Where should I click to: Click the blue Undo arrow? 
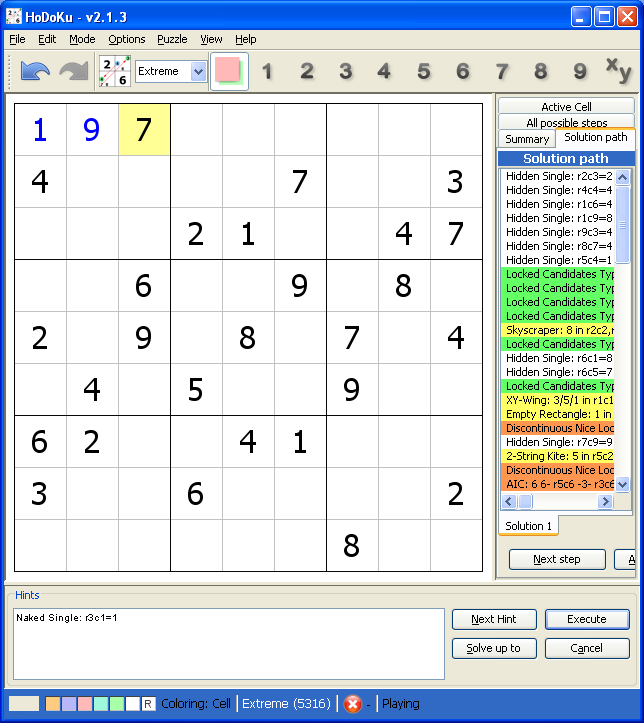(x=35, y=71)
